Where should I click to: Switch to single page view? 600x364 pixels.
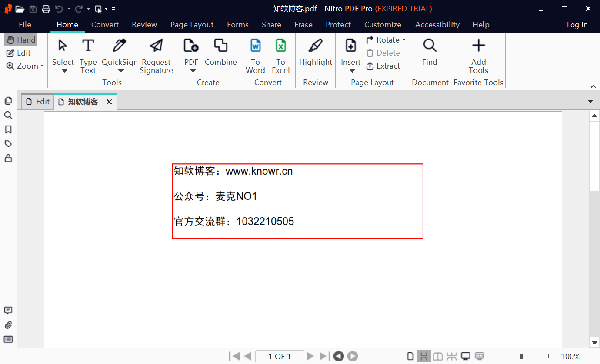click(410, 356)
